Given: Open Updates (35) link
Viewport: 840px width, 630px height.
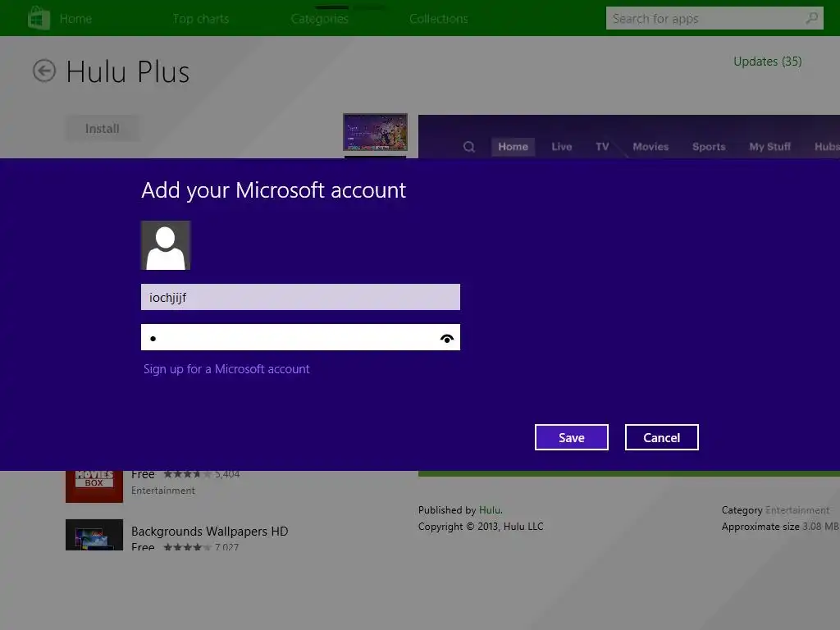Looking at the screenshot, I should click(x=768, y=62).
